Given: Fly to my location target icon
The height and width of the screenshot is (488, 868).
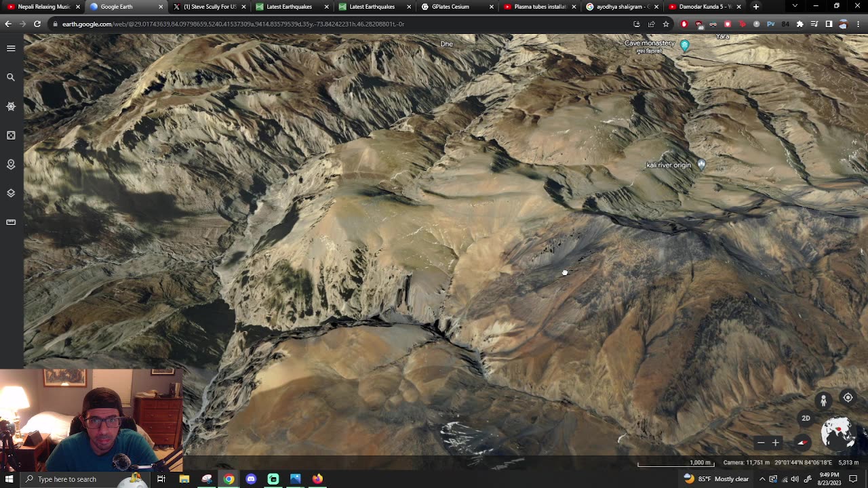Looking at the screenshot, I should point(848,398).
